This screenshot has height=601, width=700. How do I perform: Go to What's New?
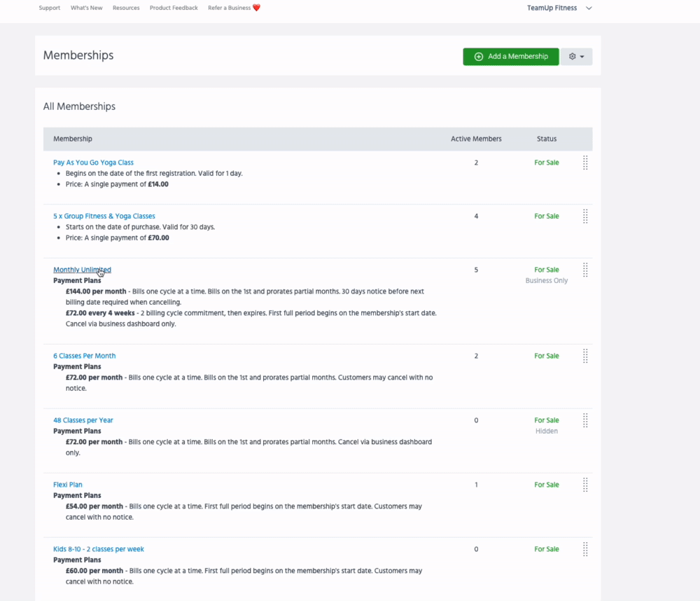tap(86, 8)
